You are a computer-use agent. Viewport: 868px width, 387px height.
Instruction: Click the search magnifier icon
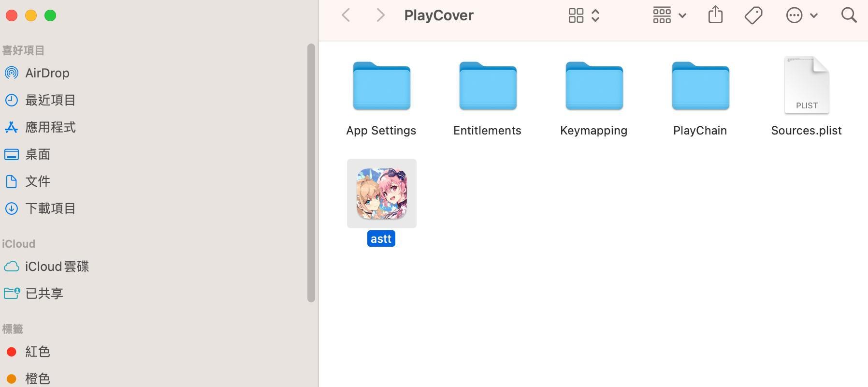pyautogui.click(x=849, y=15)
